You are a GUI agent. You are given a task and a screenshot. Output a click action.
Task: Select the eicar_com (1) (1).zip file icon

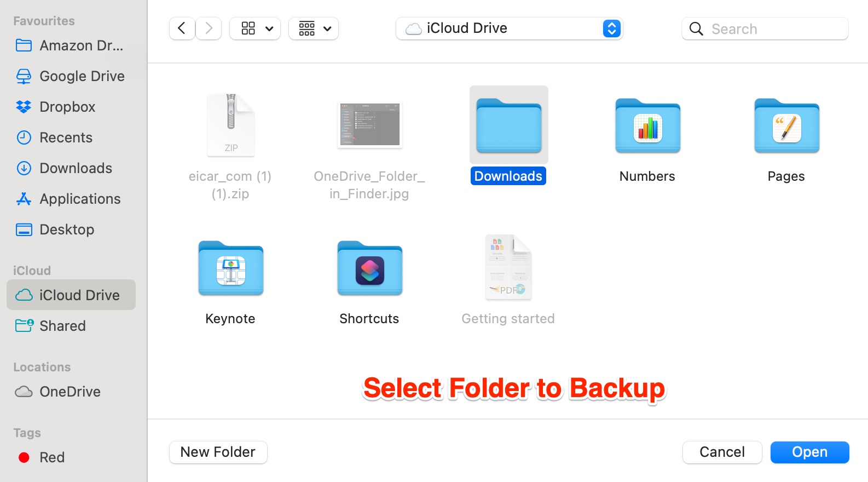[x=230, y=125]
